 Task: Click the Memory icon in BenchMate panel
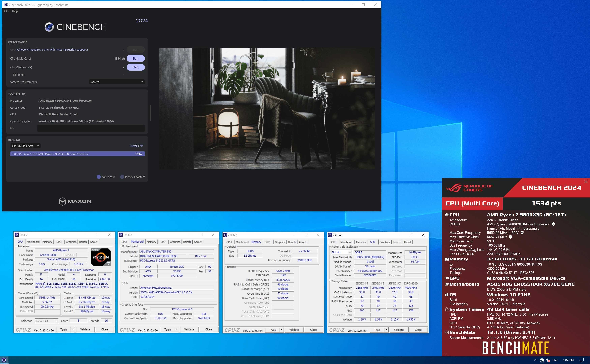[x=447, y=259]
